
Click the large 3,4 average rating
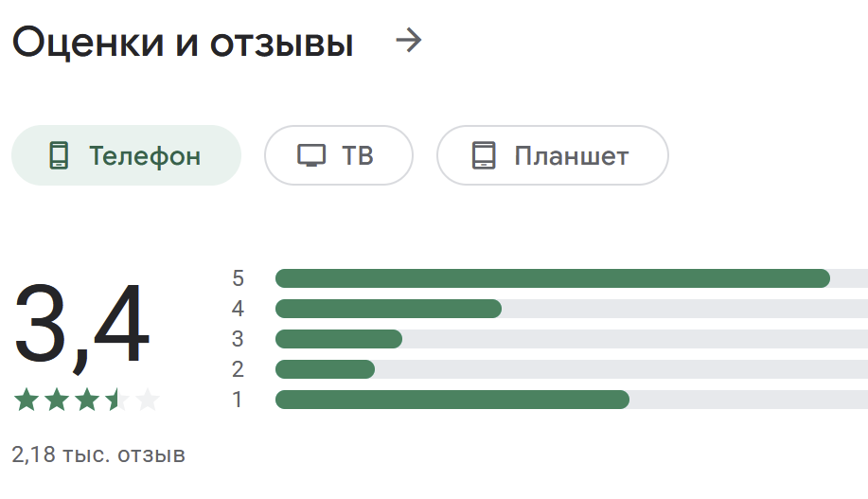coord(82,325)
